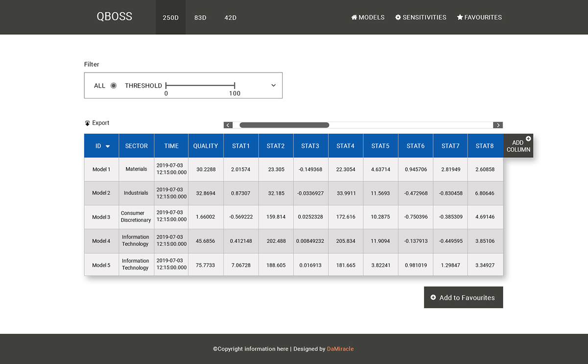Image resolution: width=588 pixels, height=364 pixels.
Task: Select the Model 2 row ID
Action: pos(101,193)
